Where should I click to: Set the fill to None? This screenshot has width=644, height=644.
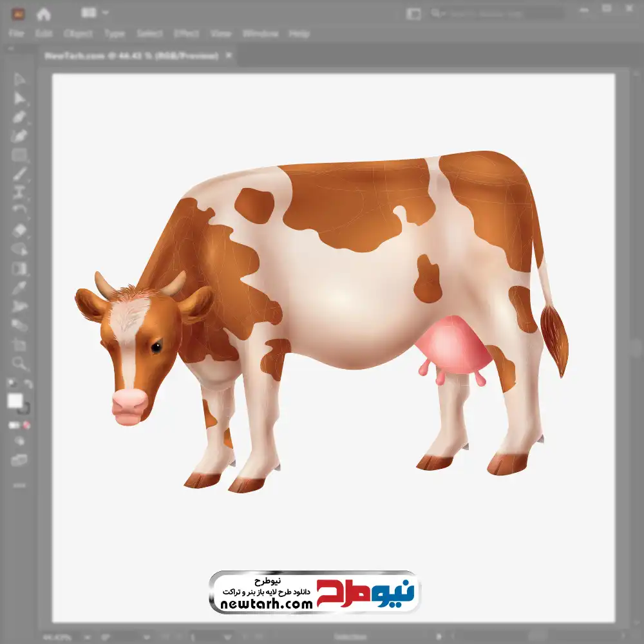tap(27, 425)
